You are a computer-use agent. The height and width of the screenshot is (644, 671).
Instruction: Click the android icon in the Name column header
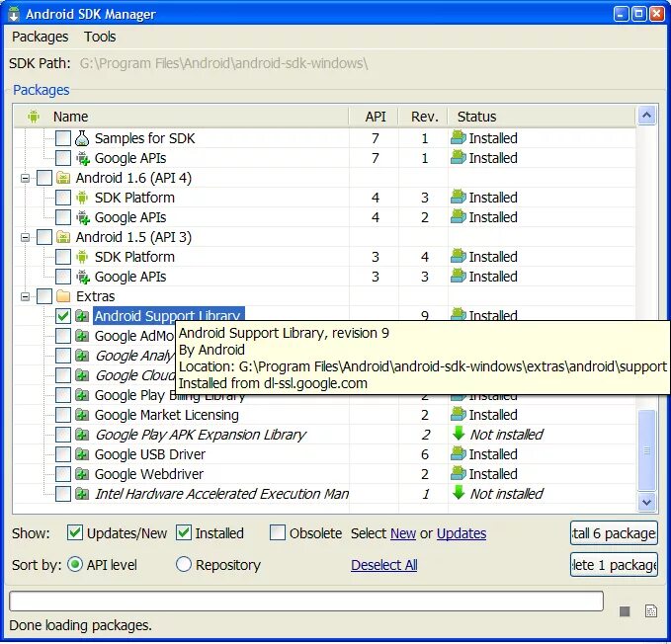(x=34, y=117)
